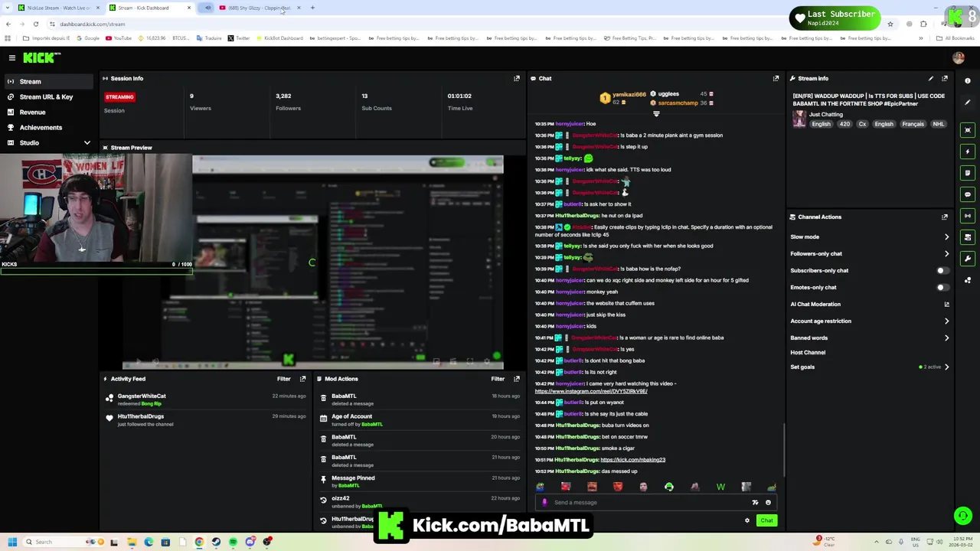This screenshot has height=551, width=980.
Task: Open the user avatar at top right
Action: click(959, 58)
